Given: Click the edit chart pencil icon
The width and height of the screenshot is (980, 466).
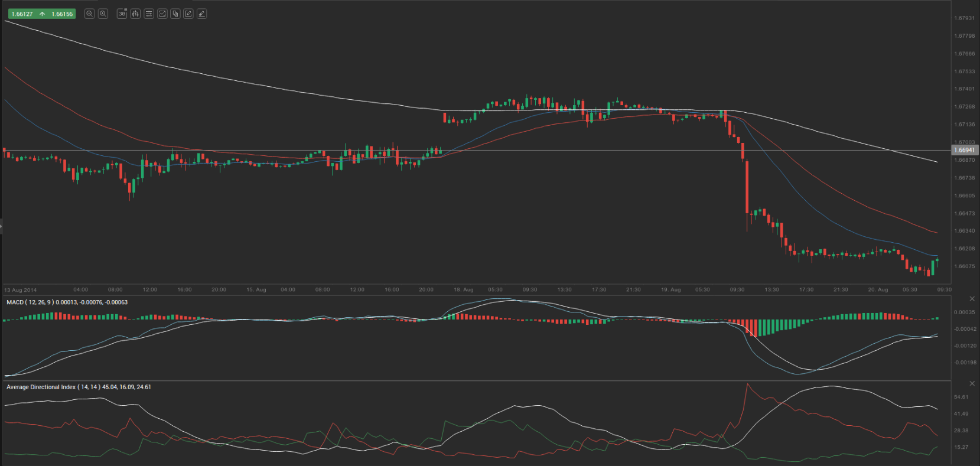Looking at the screenshot, I should click(x=188, y=14).
